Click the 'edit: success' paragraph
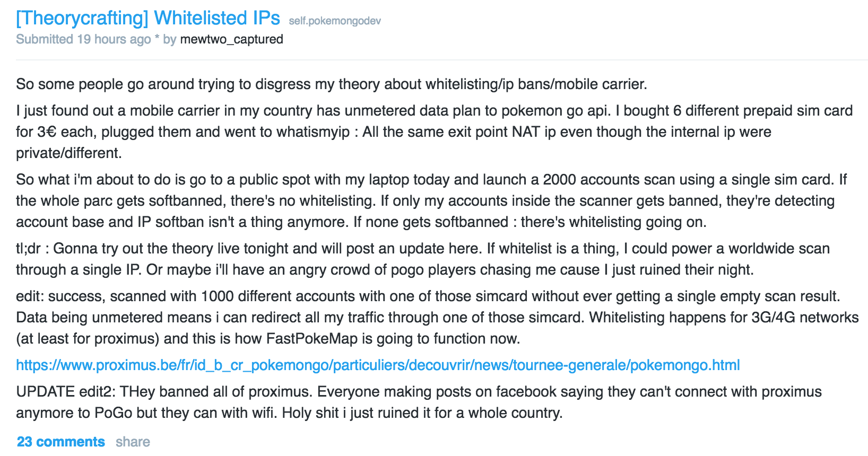 coord(437,318)
